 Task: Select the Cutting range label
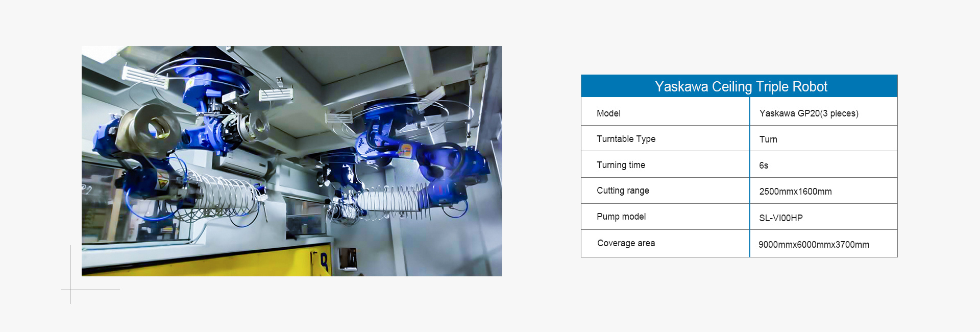coord(623,191)
